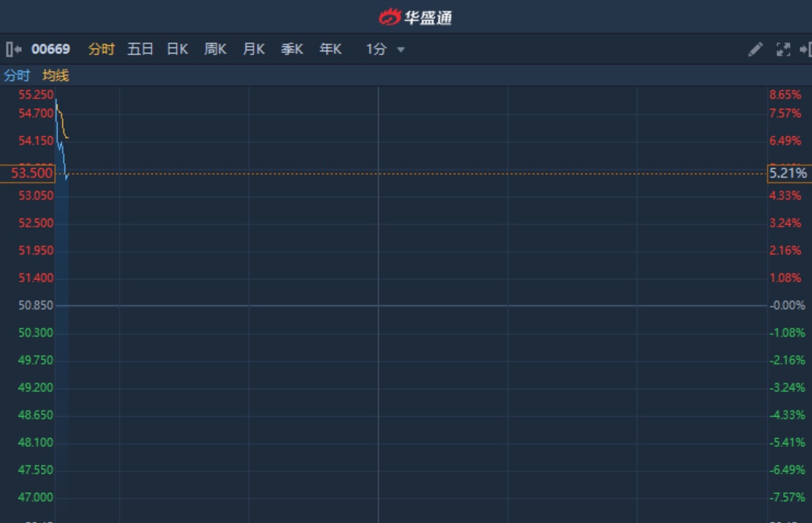
Task: Click the 50.850 baseline price label
Action: coord(36,305)
